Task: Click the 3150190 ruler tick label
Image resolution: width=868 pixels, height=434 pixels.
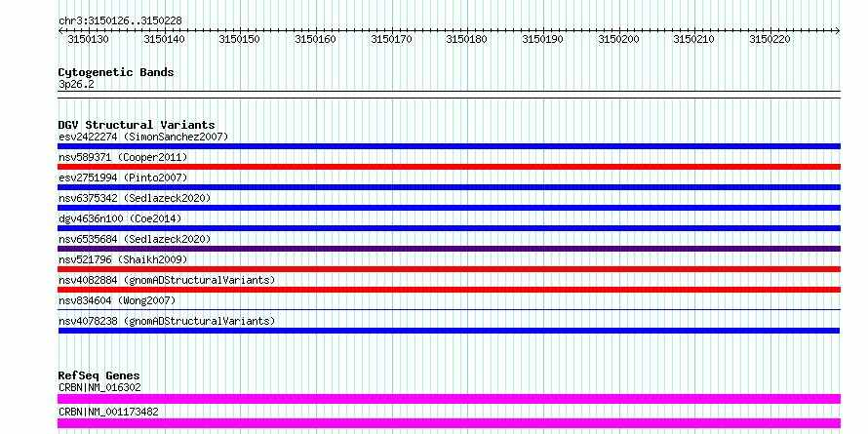Action: click(x=543, y=39)
